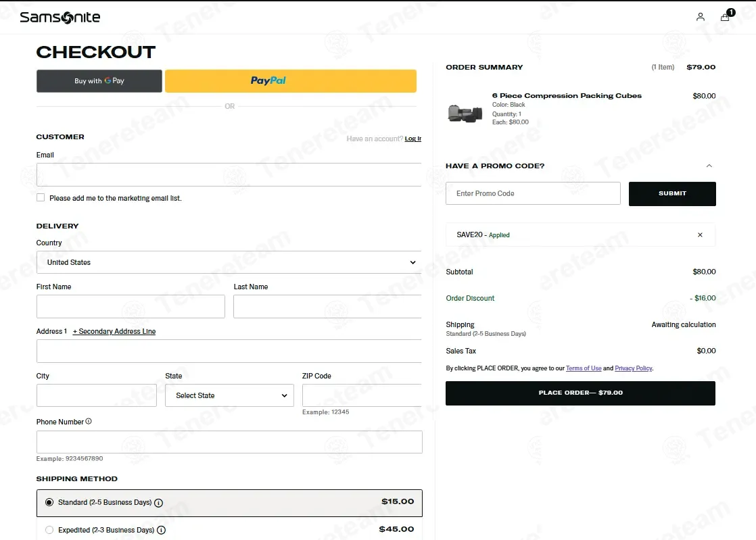This screenshot has width=756, height=540.
Task: Open the Log In link
Action: (412, 139)
